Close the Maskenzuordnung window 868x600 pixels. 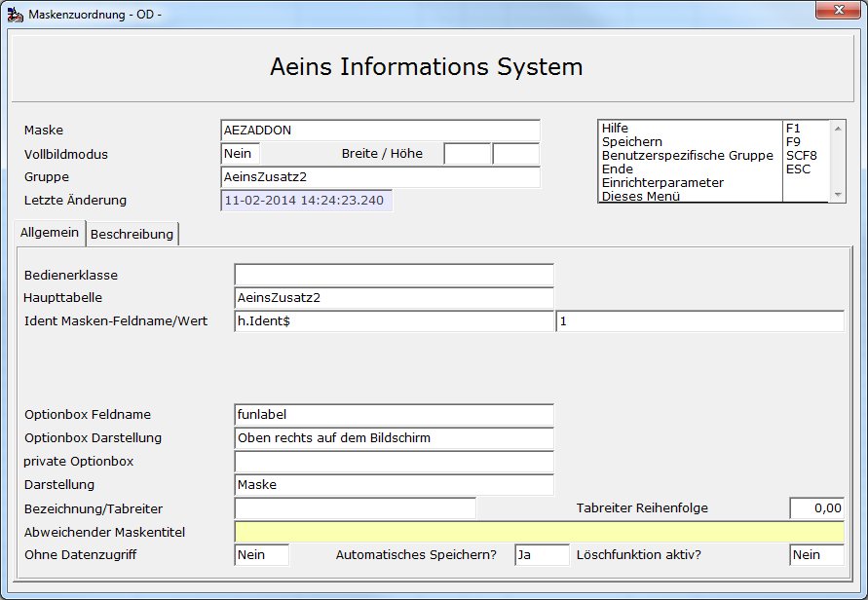pyautogui.click(x=838, y=10)
